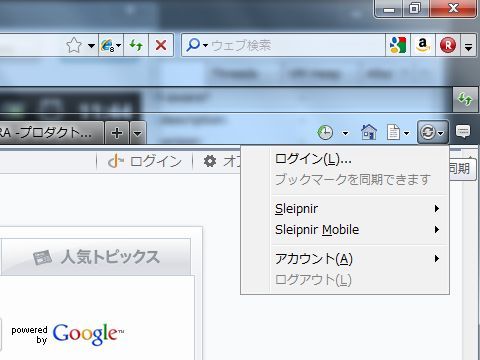The width and height of the screenshot is (480, 360).
Task: Select the Amazon search engine icon
Action: pos(423,45)
